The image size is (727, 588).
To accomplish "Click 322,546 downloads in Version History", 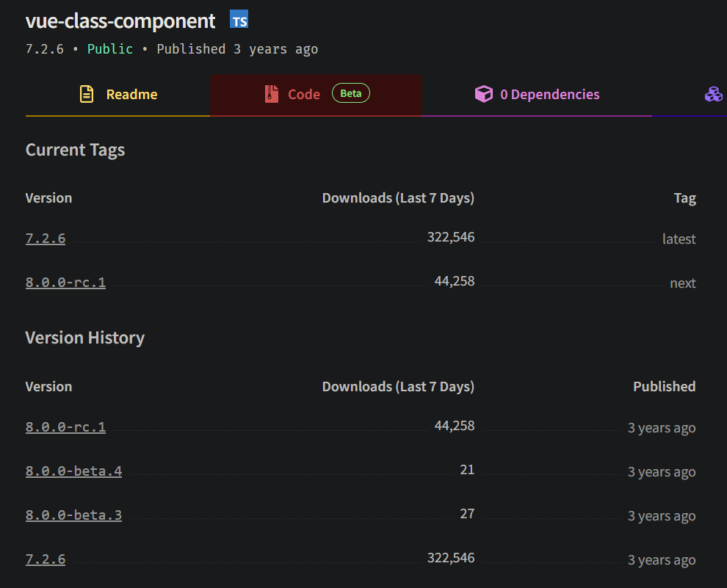I will coord(451,557).
